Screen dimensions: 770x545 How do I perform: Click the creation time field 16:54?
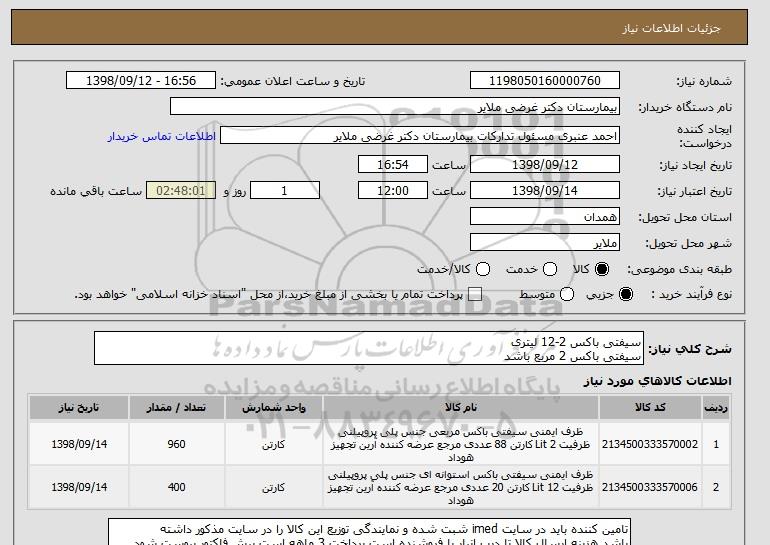click(393, 164)
